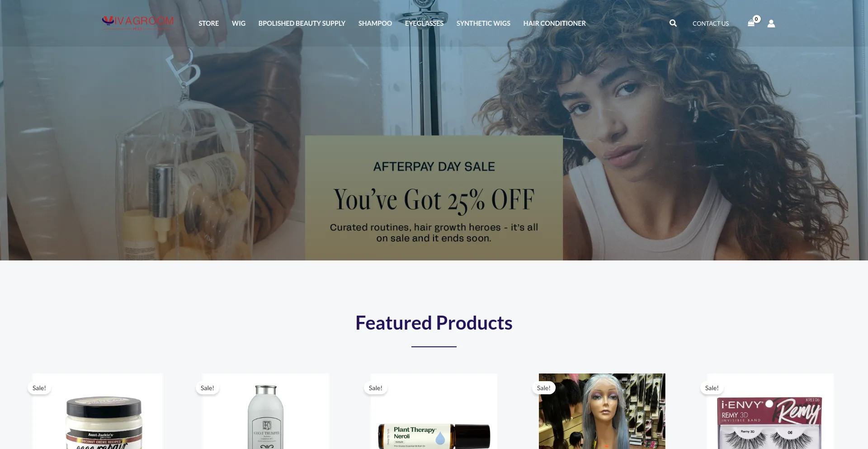Image resolution: width=868 pixels, height=449 pixels.
Task: Click the Afterpay Day Sale banner
Action: [434, 198]
